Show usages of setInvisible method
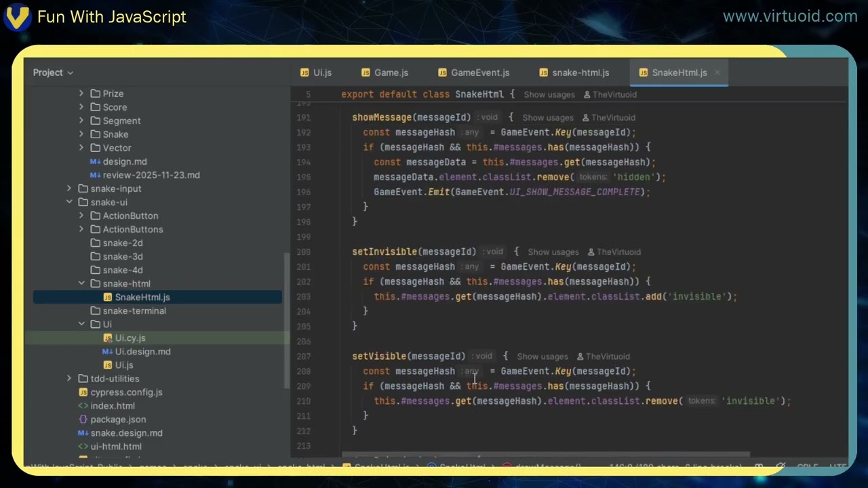 coord(553,251)
